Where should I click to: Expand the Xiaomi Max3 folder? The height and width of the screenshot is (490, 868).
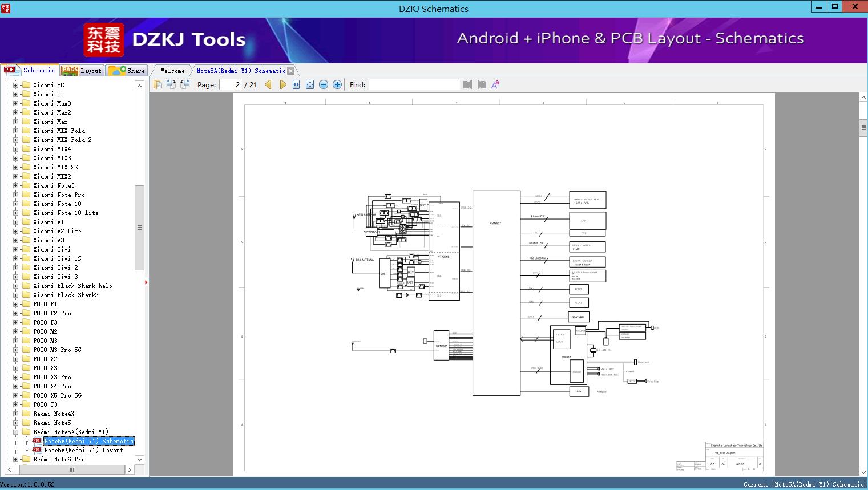(16, 103)
